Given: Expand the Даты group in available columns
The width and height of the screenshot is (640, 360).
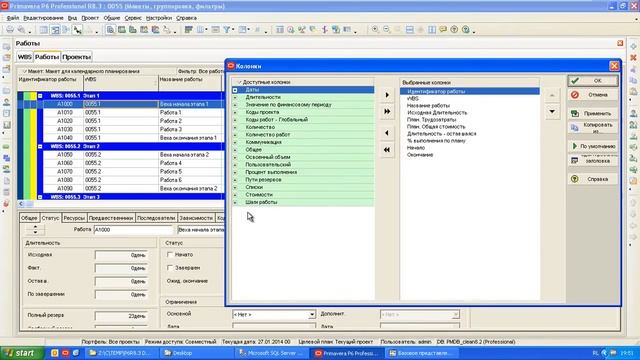Looking at the screenshot, I should click(x=235, y=90).
